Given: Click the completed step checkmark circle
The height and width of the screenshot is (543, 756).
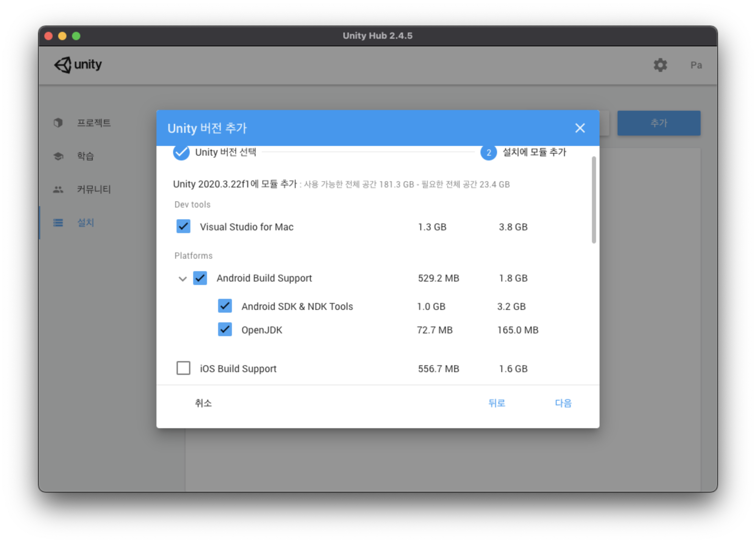Looking at the screenshot, I should pos(181,152).
